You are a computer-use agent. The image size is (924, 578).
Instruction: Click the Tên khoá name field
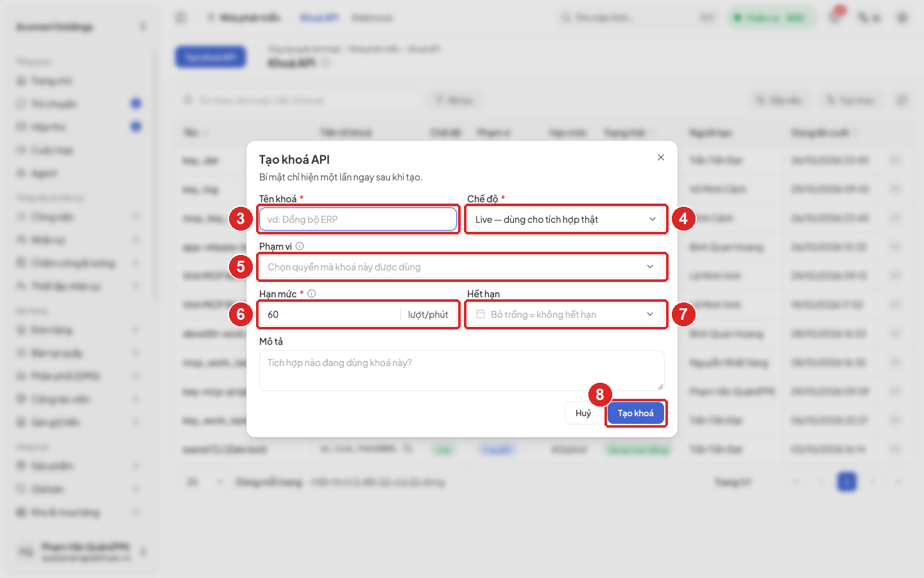[358, 219]
